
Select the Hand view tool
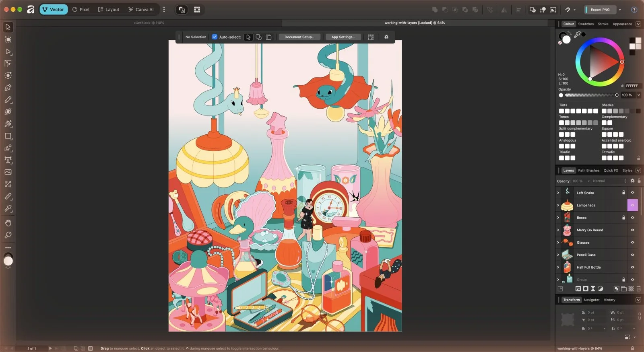pyautogui.click(x=8, y=223)
